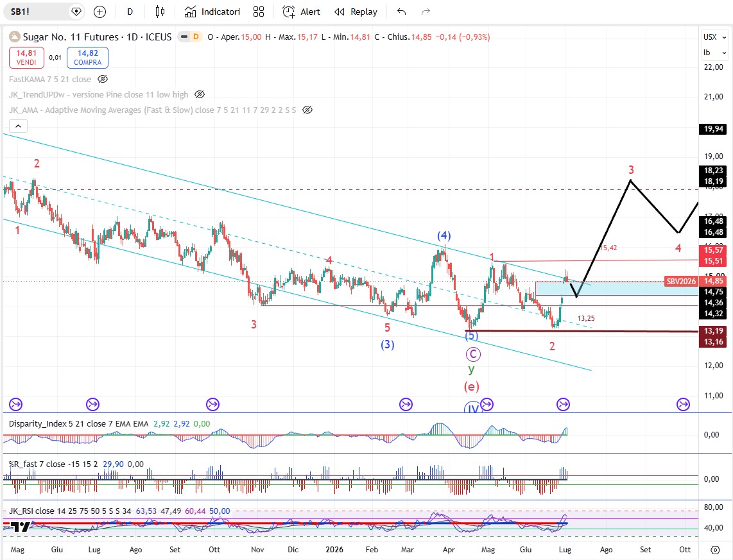Select the circled C wave label
733x560 pixels.
coord(473,354)
